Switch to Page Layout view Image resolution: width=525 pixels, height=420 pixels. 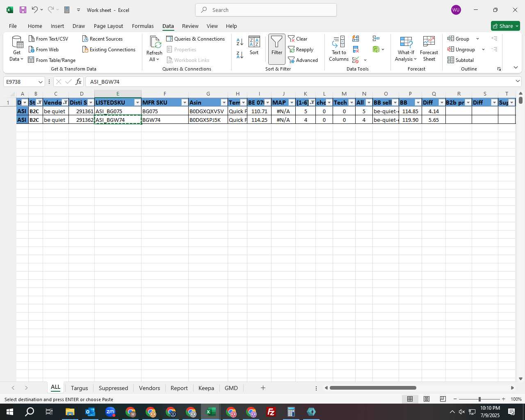coord(427,399)
